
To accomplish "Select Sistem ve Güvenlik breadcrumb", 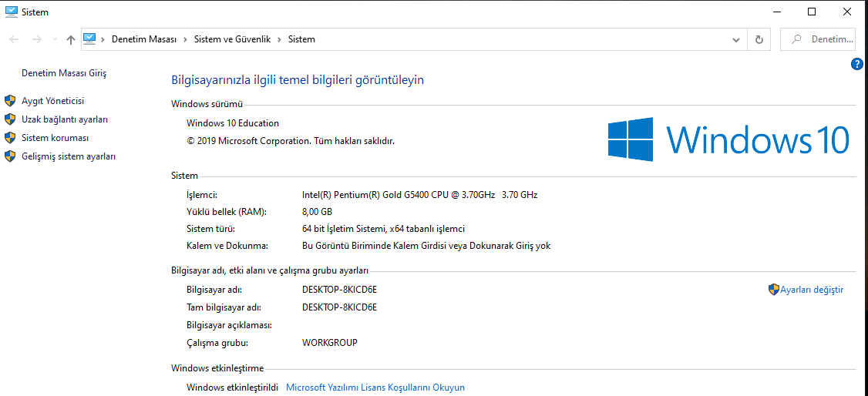I will point(233,39).
